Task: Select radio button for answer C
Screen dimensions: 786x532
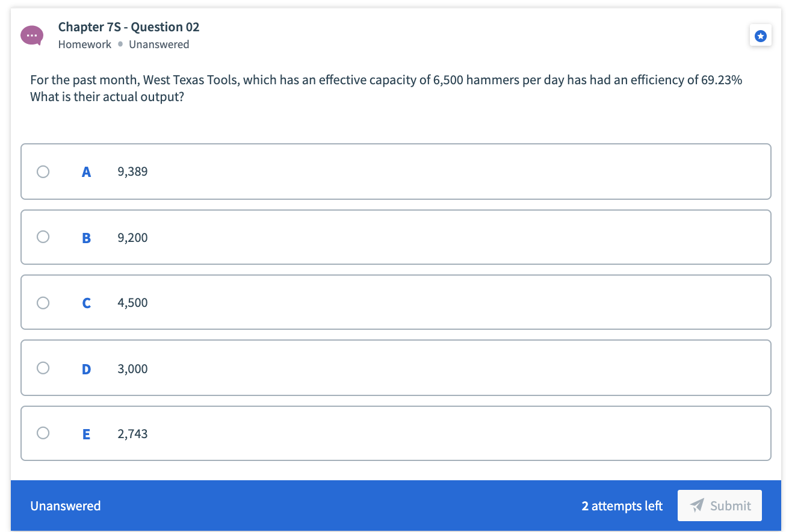Action: click(x=43, y=302)
